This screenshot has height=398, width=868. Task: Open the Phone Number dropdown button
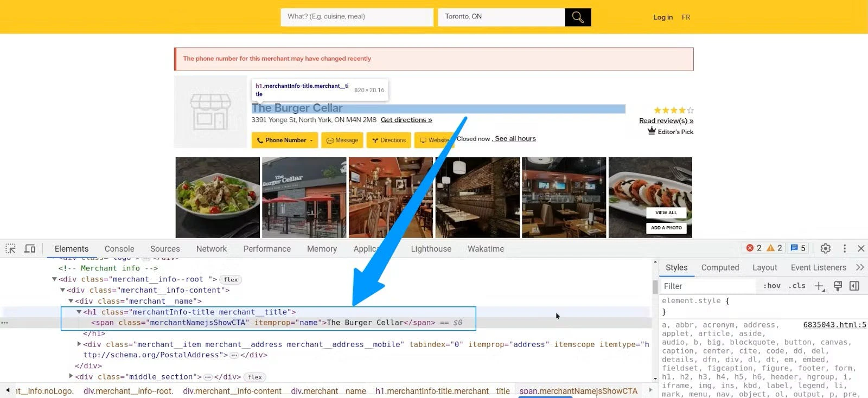(285, 140)
